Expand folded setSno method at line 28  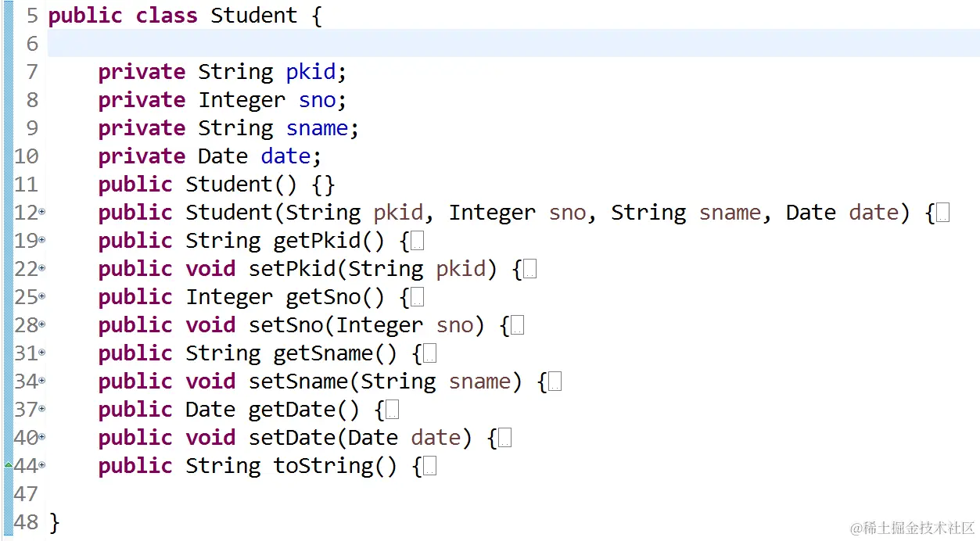click(x=42, y=325)
